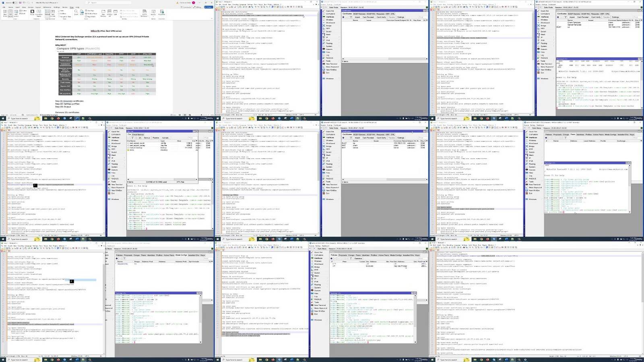644x362 pixels.
Task: Select cert_export_ca.crt in Winbox File List
Action: [x=162, y=143]
